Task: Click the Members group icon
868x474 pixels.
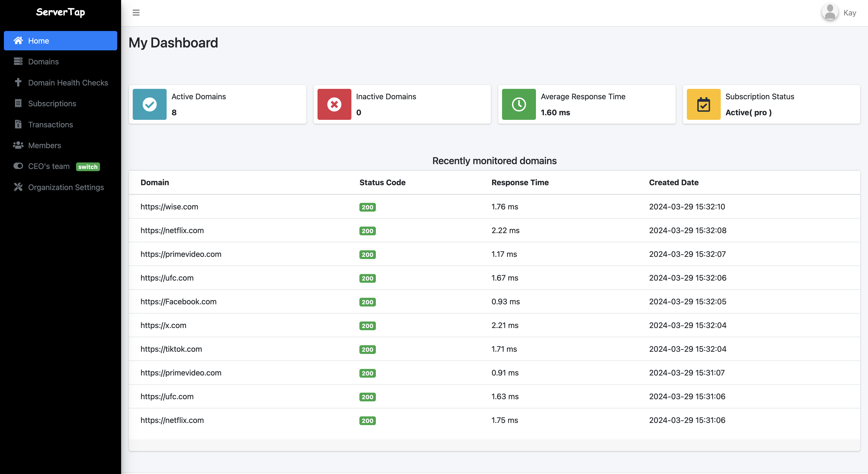Action: [18, 145]
